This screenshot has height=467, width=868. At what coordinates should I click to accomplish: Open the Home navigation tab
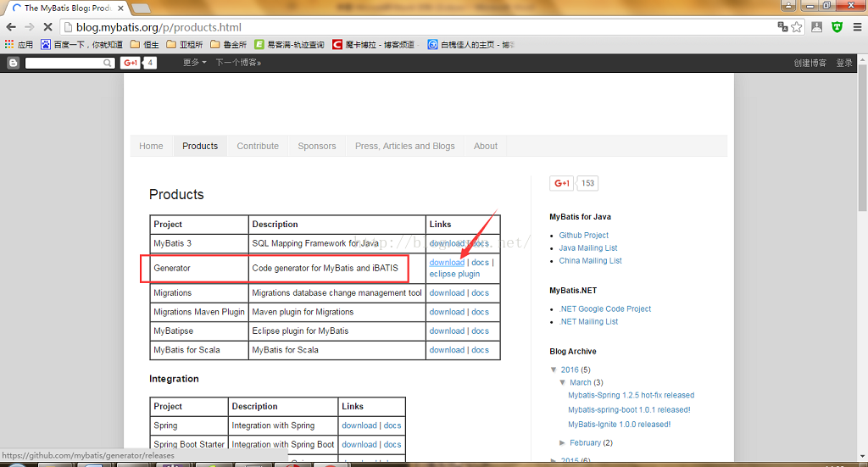click(x=151, y=146)
